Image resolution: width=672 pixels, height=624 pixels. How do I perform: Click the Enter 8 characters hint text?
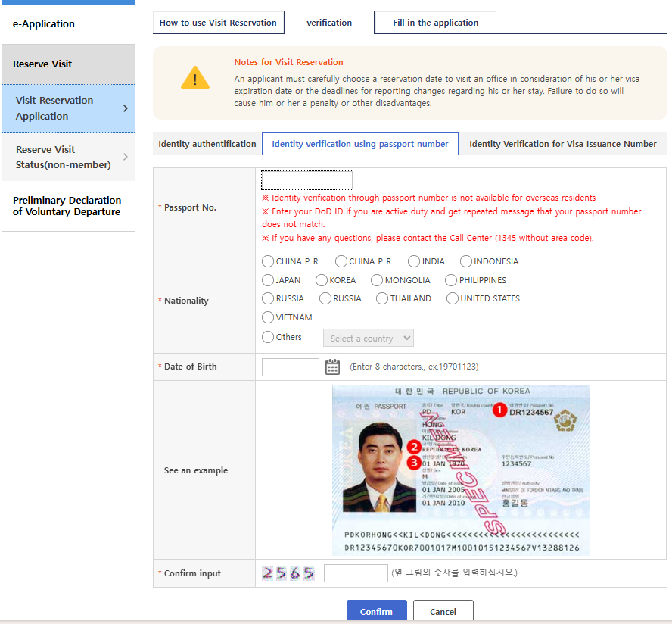(414, 367)
